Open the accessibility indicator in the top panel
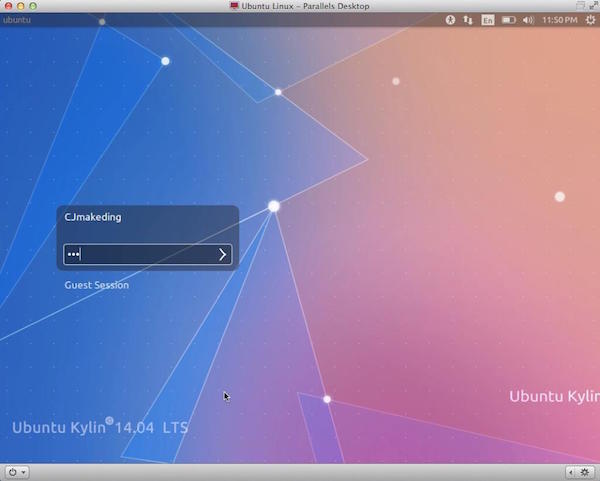Viewport: 600px width, 481px height. tap(450, 20)
